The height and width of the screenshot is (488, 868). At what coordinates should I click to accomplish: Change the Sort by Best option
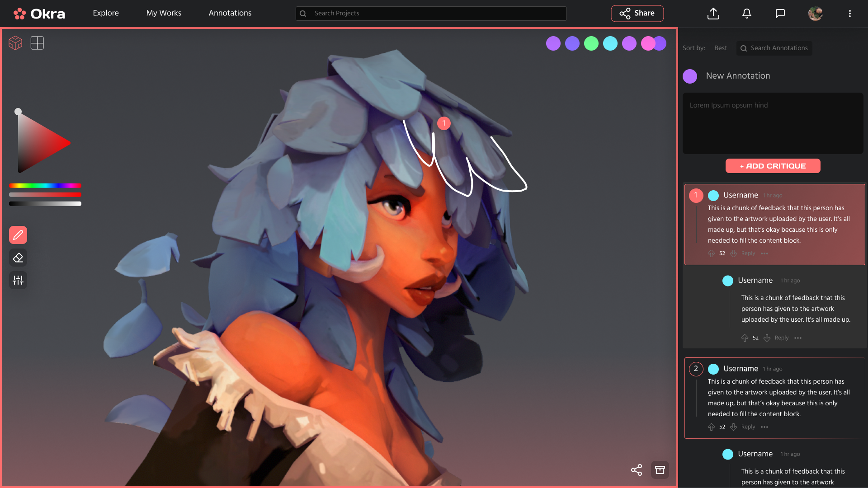pos(721,48)
